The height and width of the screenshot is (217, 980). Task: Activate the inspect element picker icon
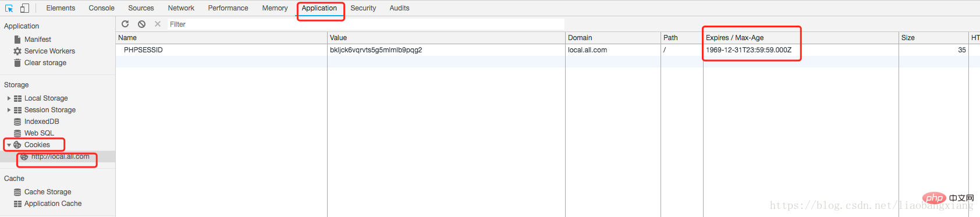(9, 8)
